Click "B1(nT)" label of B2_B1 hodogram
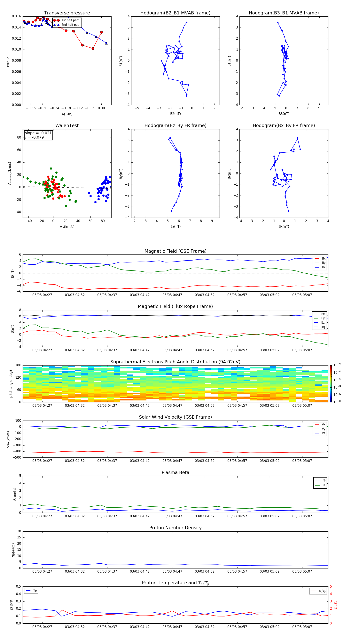Image resolution: width=351 pixels, height=644 pixels. 121,61
